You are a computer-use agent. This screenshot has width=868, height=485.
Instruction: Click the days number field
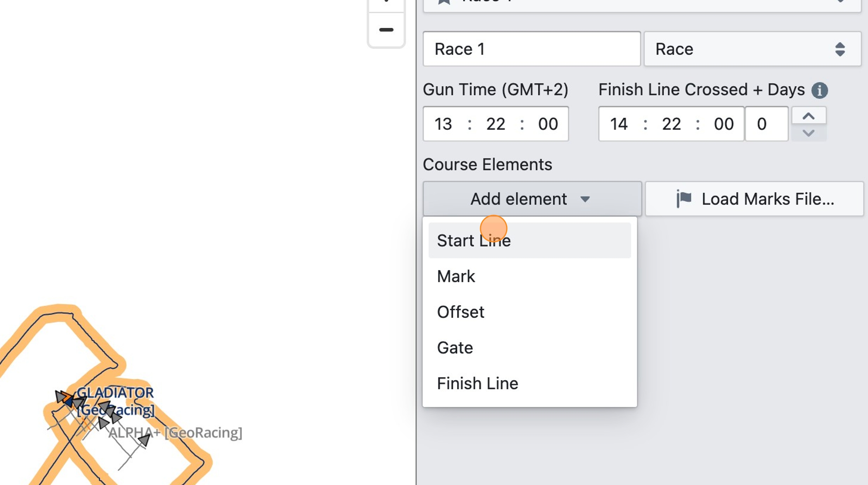click(766, 124)
